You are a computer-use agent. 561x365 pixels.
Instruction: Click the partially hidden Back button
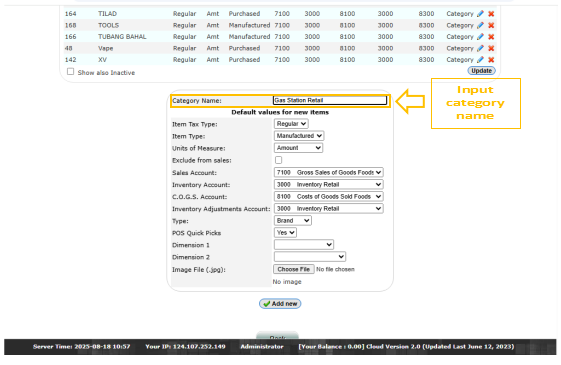277,336
